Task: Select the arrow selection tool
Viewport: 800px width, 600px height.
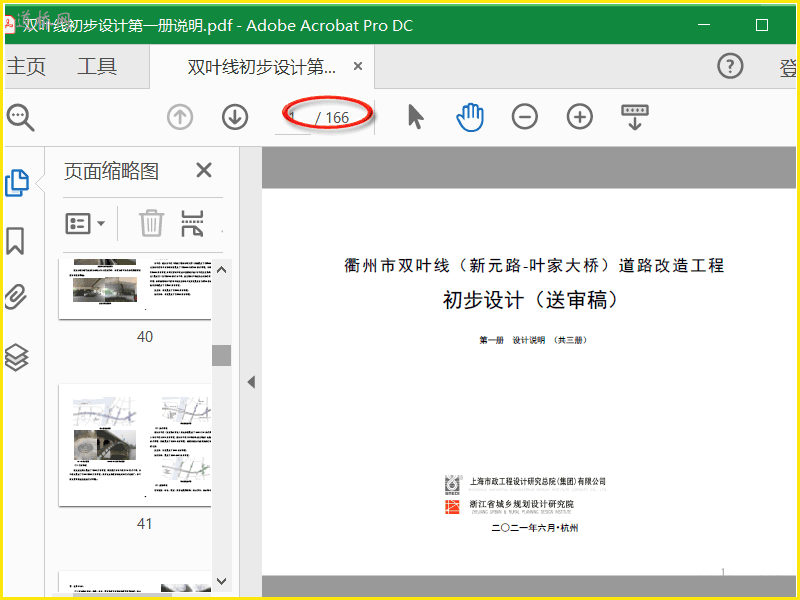Action: (416, 117)
